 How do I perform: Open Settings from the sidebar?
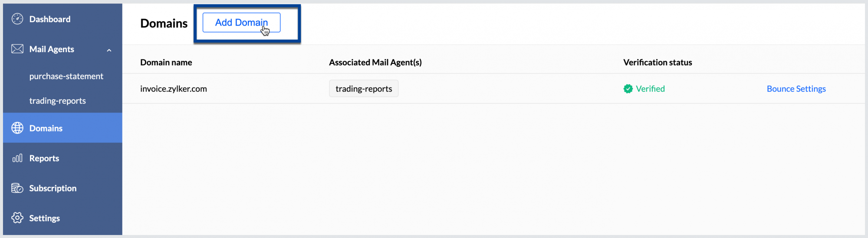[45, 218]
